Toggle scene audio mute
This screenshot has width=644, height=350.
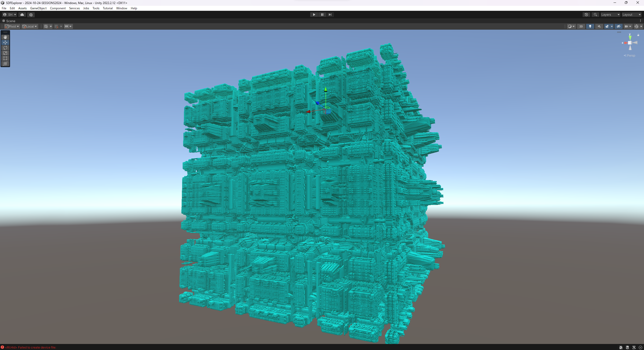click(599, 26)
